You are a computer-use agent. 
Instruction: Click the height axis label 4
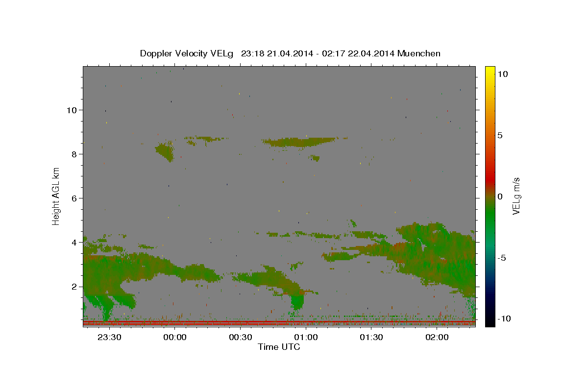point(74,242)
